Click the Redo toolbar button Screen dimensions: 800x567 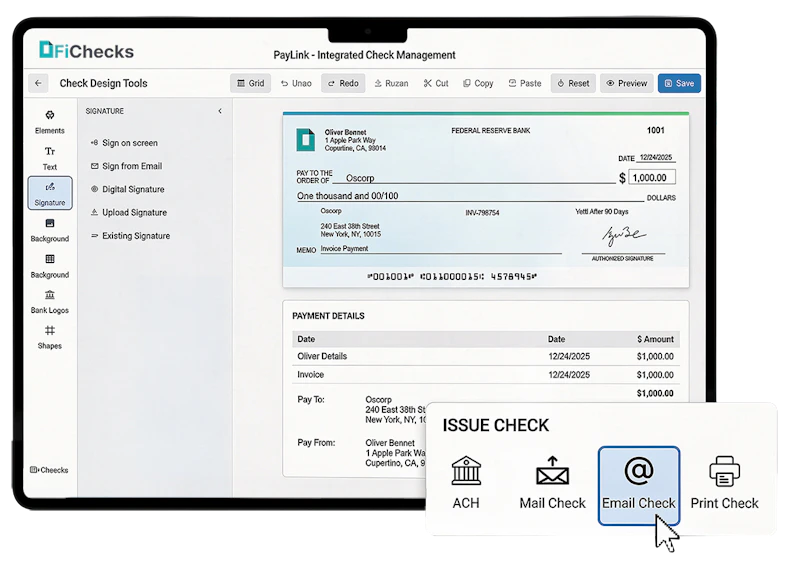pyautogui.click(x=343, y=83)
